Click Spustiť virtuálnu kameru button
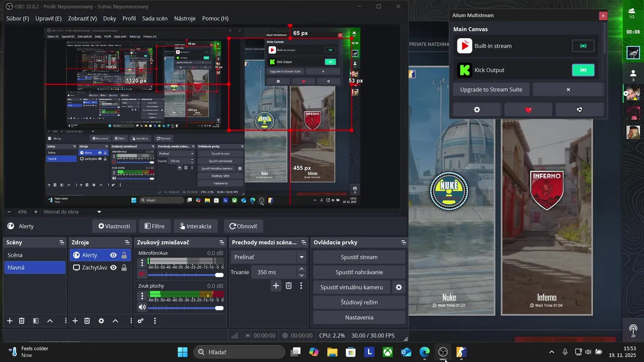The width and height of the screenshot is (644, 362). 352,287
